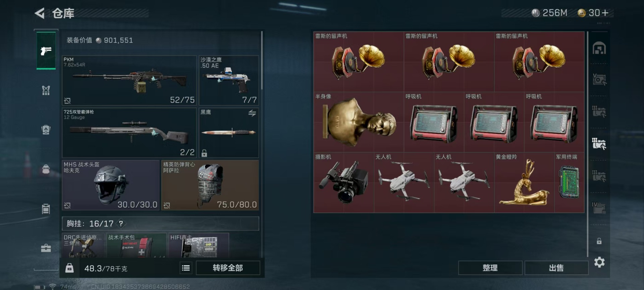Click the chest rig help question mark
The image size is (644, 290).
121,224
